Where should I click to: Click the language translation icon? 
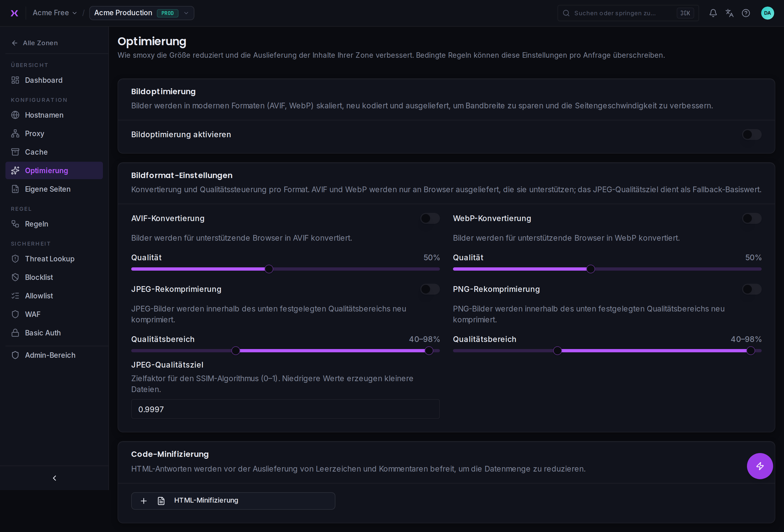pyautogui.click(x=729, y=13)
